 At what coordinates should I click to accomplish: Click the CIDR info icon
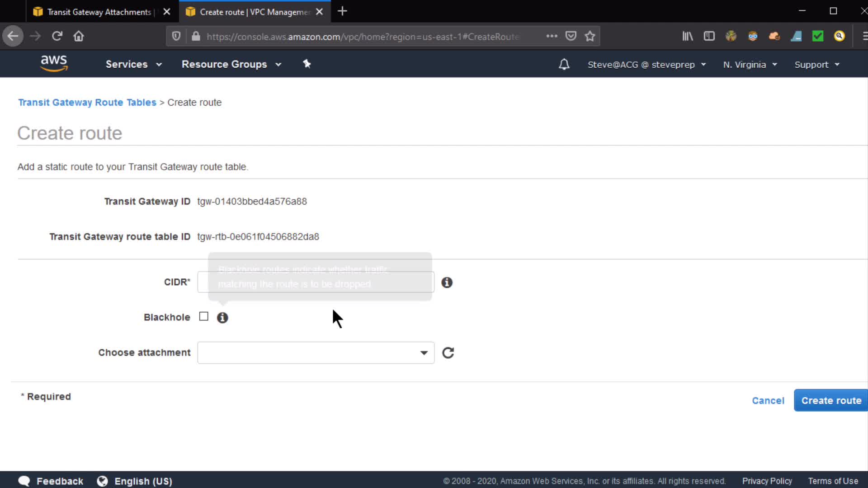(447, 282)
